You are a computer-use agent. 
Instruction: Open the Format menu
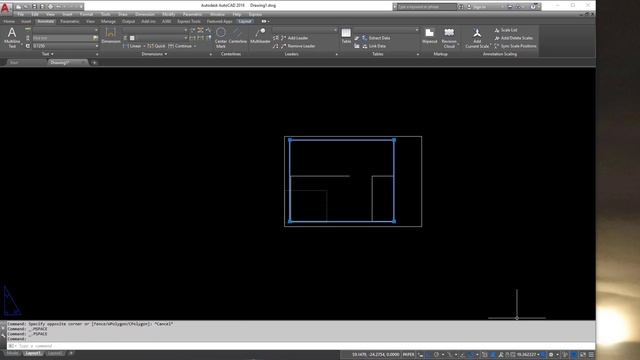pyautogui.click(x=86, y=14)
